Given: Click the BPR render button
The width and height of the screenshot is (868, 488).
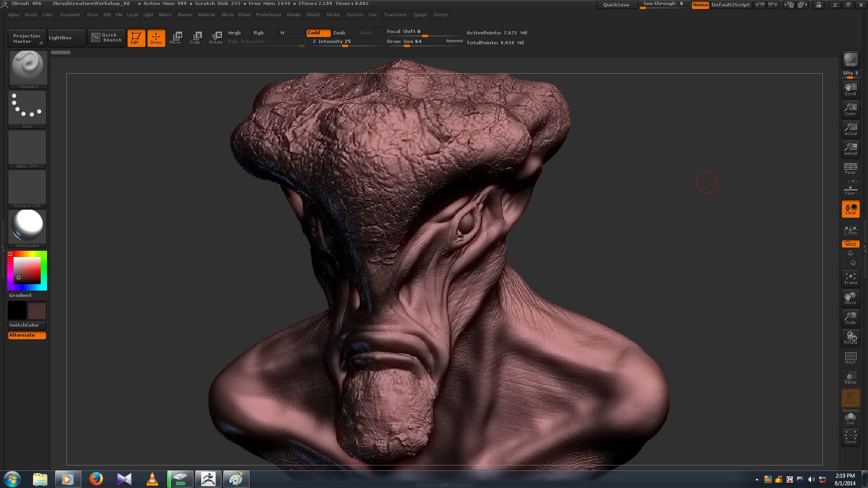Looking at the screenshot, I should pos(850,60).
